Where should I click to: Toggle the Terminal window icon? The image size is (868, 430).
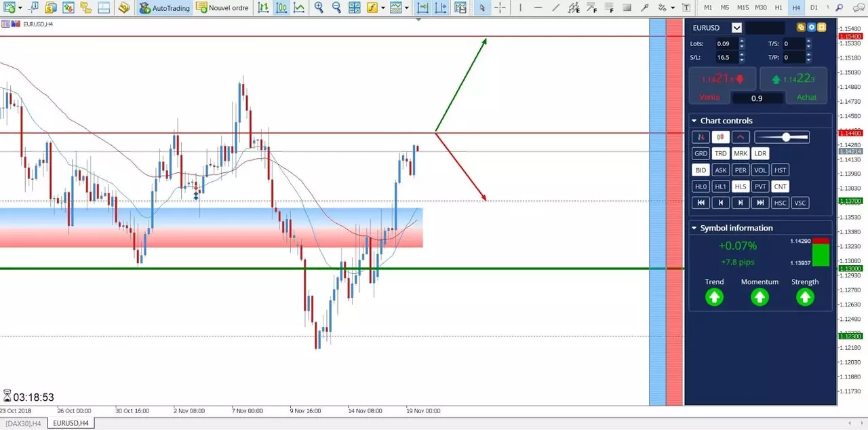coord(104,8)
